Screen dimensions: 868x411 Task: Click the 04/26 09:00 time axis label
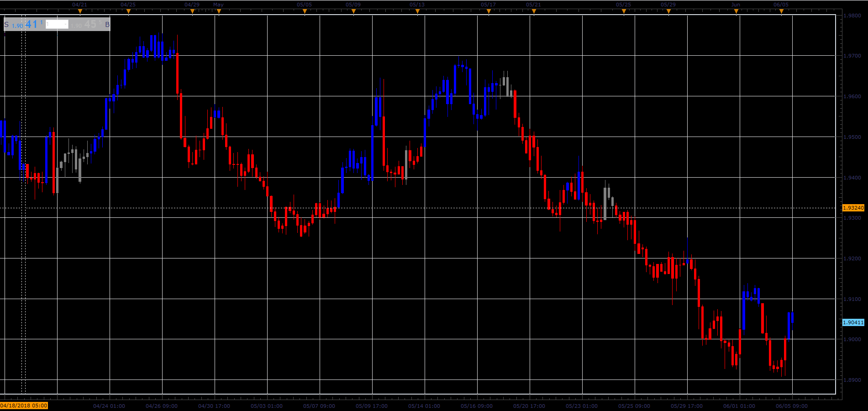coord(162,406)
